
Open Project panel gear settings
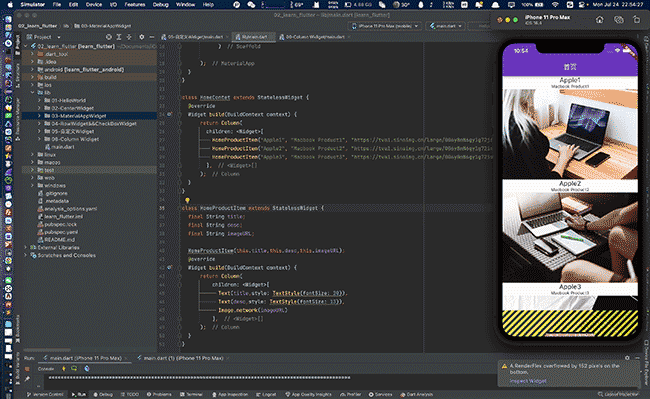pyautogui.click(x=141, y=37)
